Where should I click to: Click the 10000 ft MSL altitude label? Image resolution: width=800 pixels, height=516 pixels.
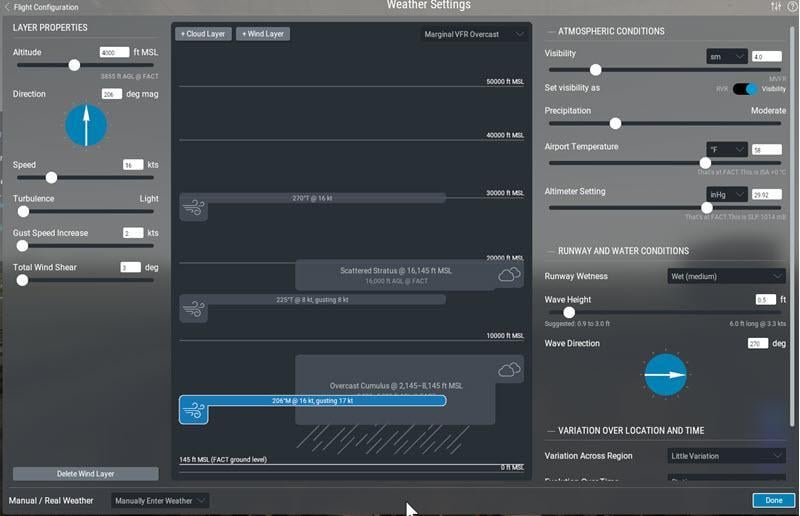tap(505, 336)
